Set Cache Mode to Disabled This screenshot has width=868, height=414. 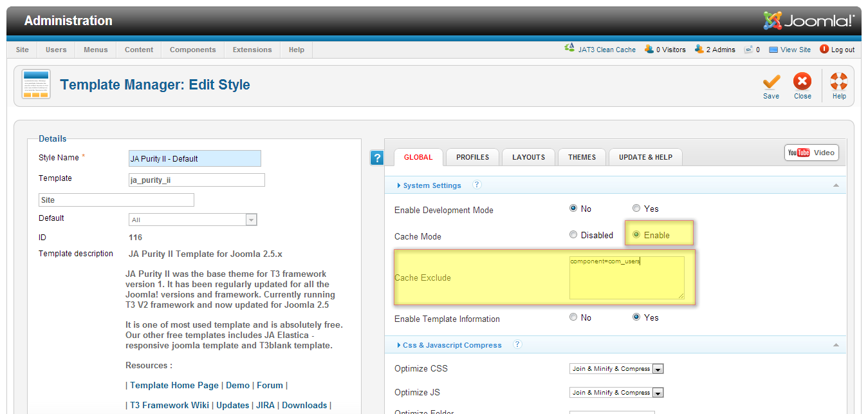coord(573,235)
